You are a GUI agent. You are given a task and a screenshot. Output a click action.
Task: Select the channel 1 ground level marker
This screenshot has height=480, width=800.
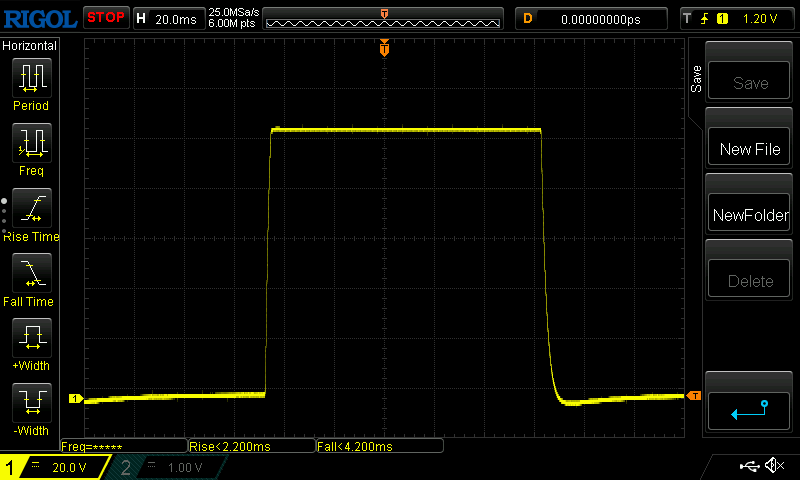[76, 398]
